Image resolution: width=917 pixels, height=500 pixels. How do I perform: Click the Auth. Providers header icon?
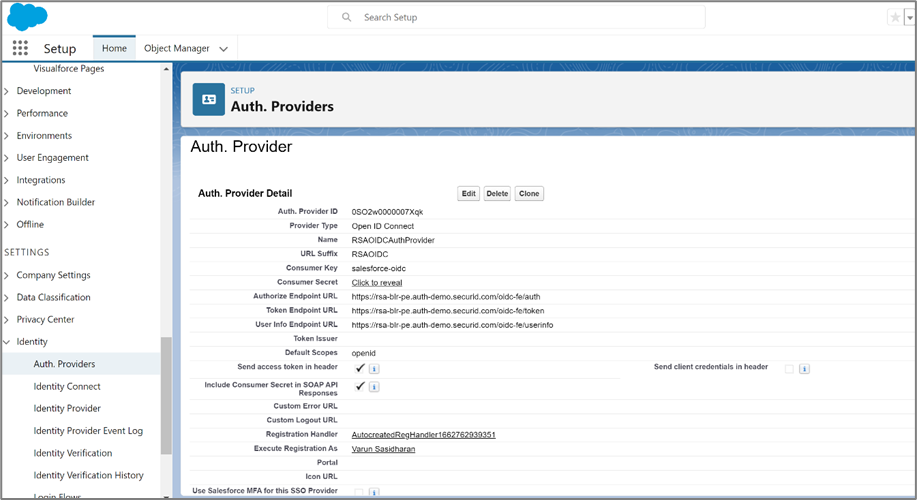coord(208,99)
